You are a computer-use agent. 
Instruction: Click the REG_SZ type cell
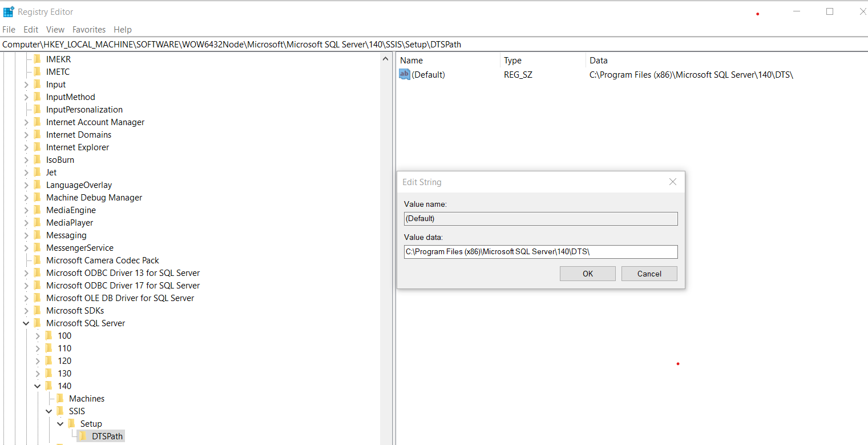point(518,74)
